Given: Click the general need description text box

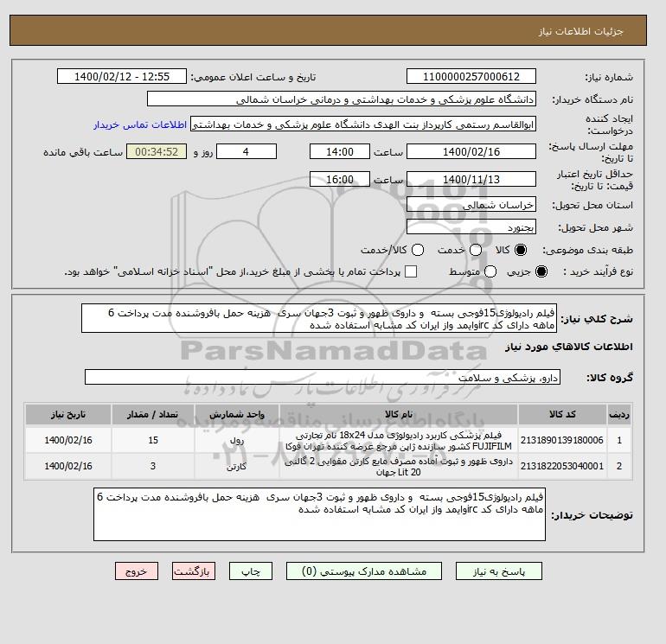Looking at the screenshot, I should (x=319, y=318).
